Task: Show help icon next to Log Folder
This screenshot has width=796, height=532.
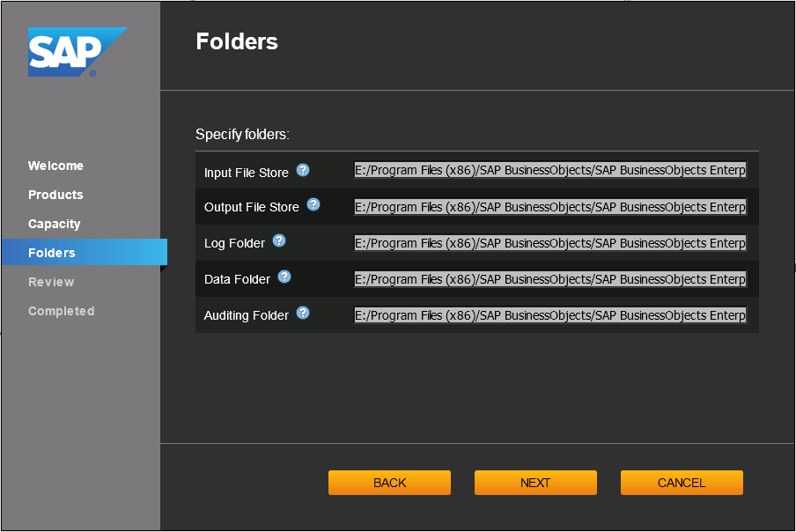Action: pyautogui.click(x=279, y=240)
